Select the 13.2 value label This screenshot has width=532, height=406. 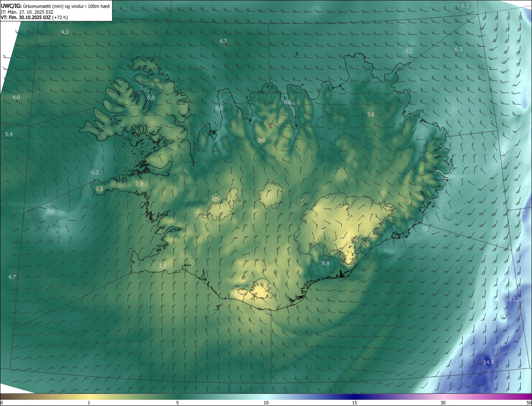coord(515,299)
